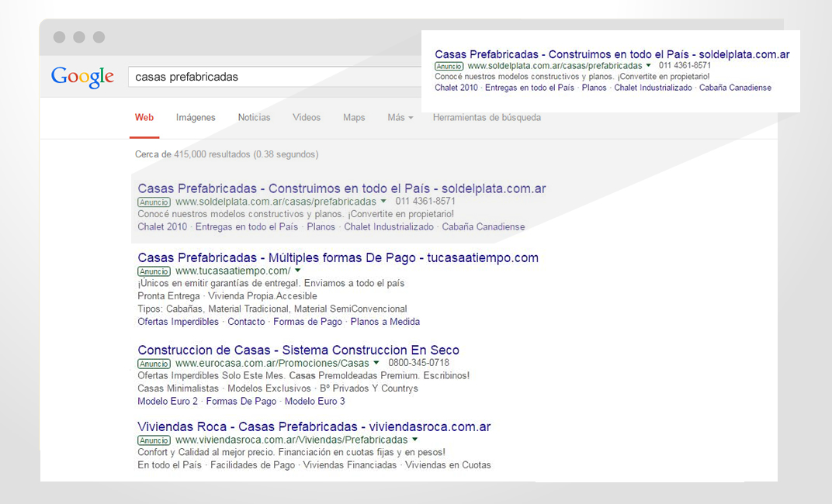Click 'Casas Minimalistas · Modelos Exclusivos' line

(278, 388)
